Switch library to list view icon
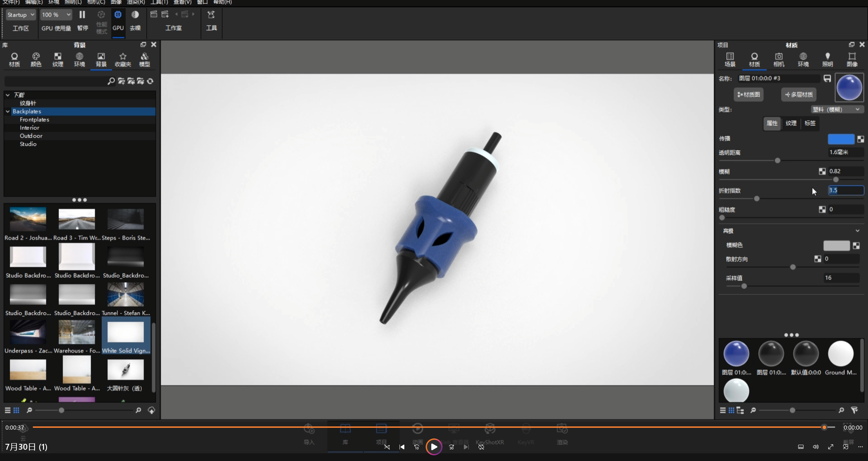The width and height of the screenshot is (868, 461). tap(7, 410)
